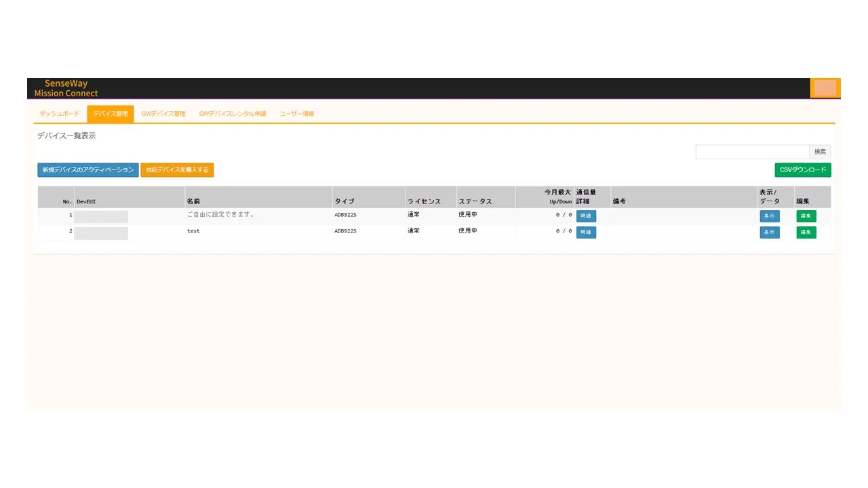Click 編集 button for device row 1
This screenshot has width=868, height=488.
[x=806, y=216]
